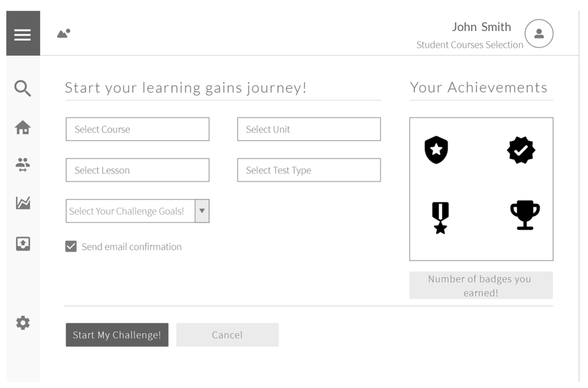Click the upload icon in sidebar

click(23, 244)
